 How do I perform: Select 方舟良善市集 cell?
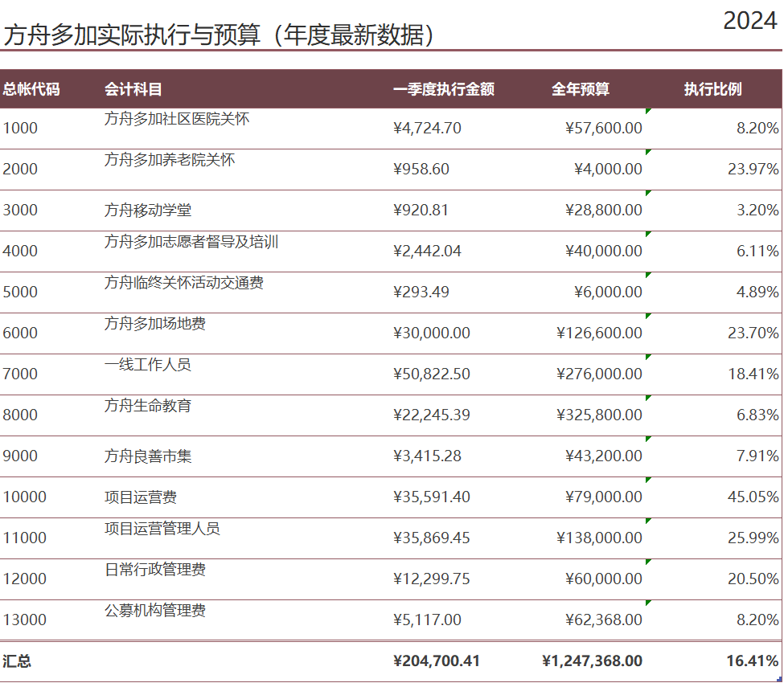147,456
